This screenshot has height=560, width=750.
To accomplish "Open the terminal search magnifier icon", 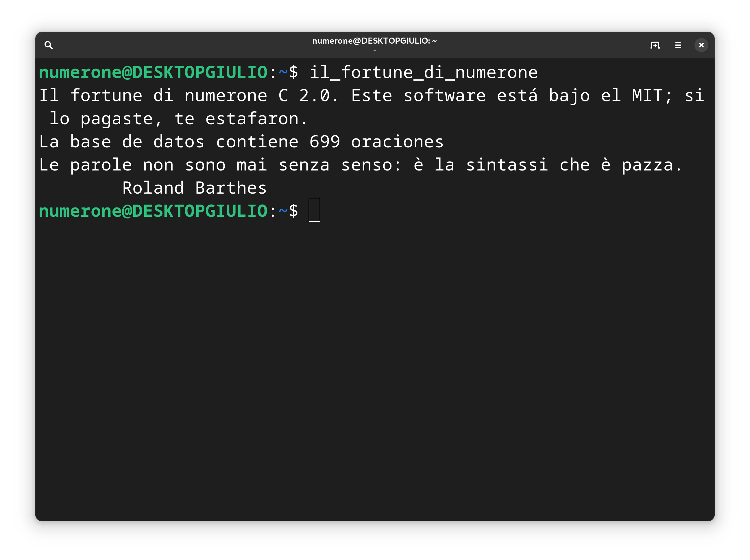I will tap(49, 45).
